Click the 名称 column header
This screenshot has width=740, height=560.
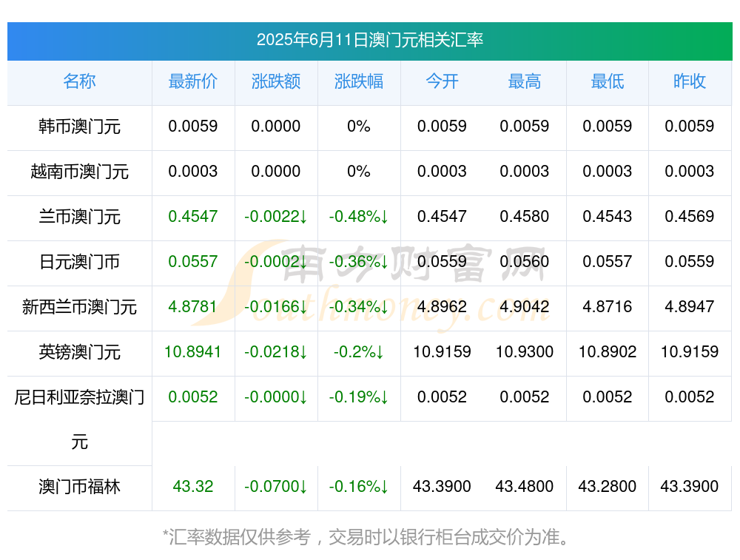79,81
